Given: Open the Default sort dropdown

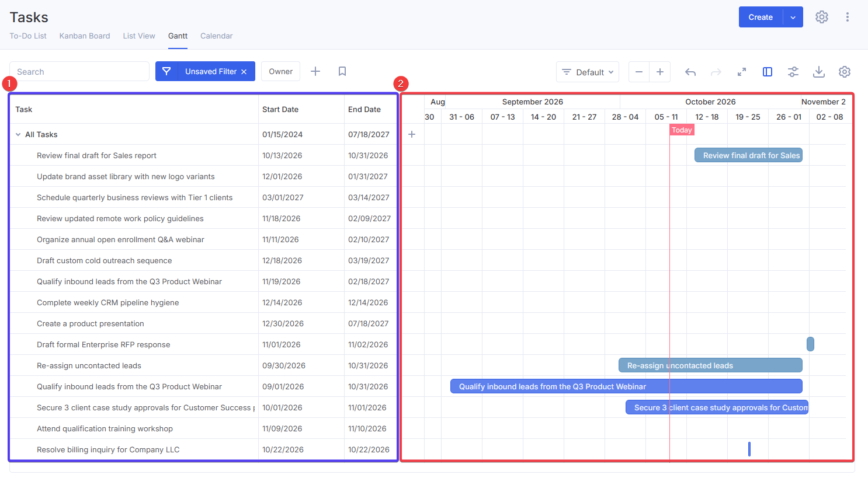Looking at the screenshot, I should (x=588, y=72).
